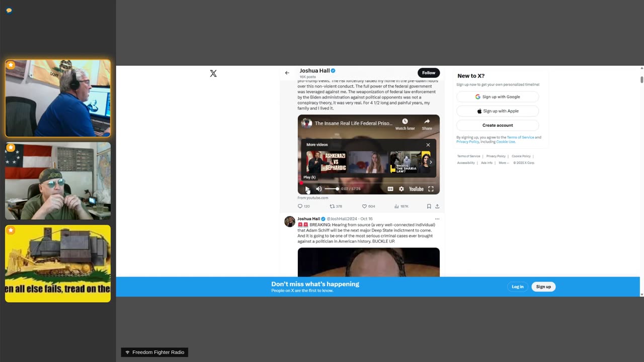Open the footer Accessibility link
This screenshot has width=644, height=362.
(466, 163)
